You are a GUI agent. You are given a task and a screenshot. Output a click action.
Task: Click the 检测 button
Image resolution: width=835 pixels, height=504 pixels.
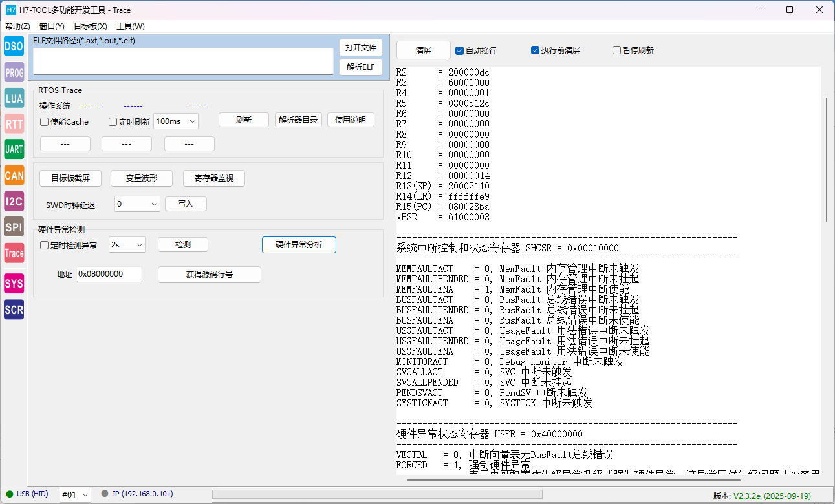(183, 245)
